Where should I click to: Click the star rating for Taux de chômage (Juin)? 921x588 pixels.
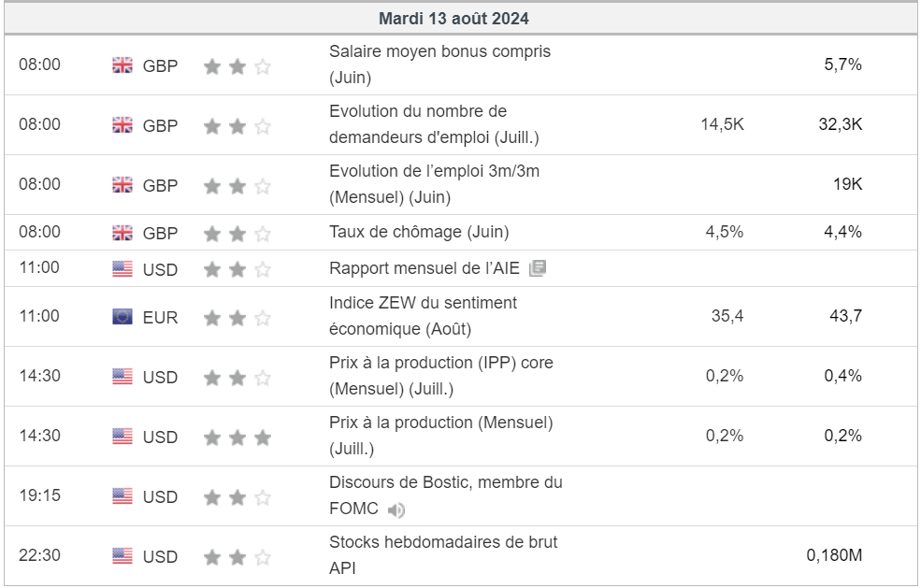tap(237, 234)
